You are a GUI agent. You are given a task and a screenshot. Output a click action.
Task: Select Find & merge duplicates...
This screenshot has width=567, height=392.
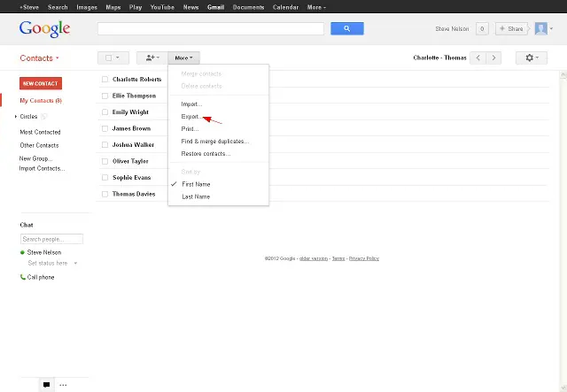pos(214,142)
